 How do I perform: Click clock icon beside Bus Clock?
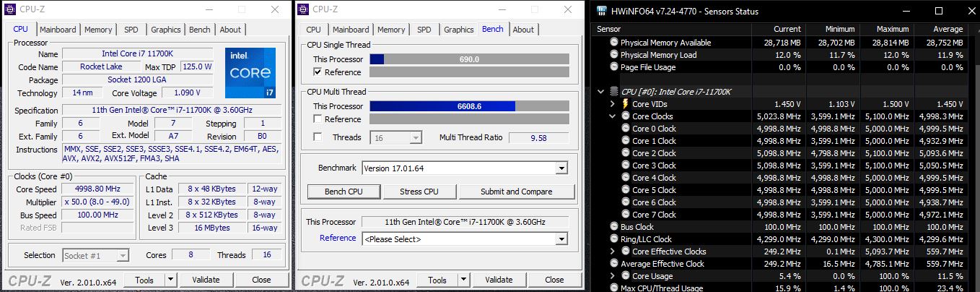pos(614,227)
